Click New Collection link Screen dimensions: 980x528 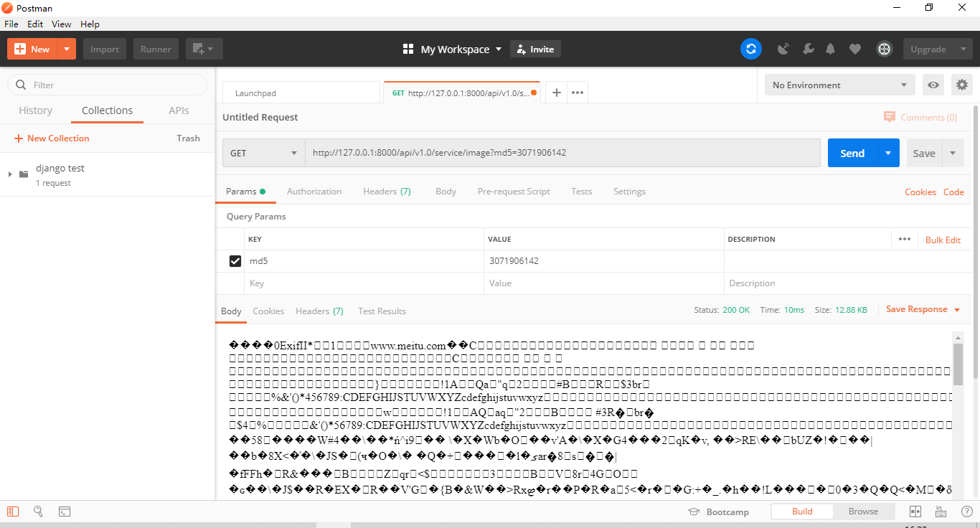click(x=52, y=138)
